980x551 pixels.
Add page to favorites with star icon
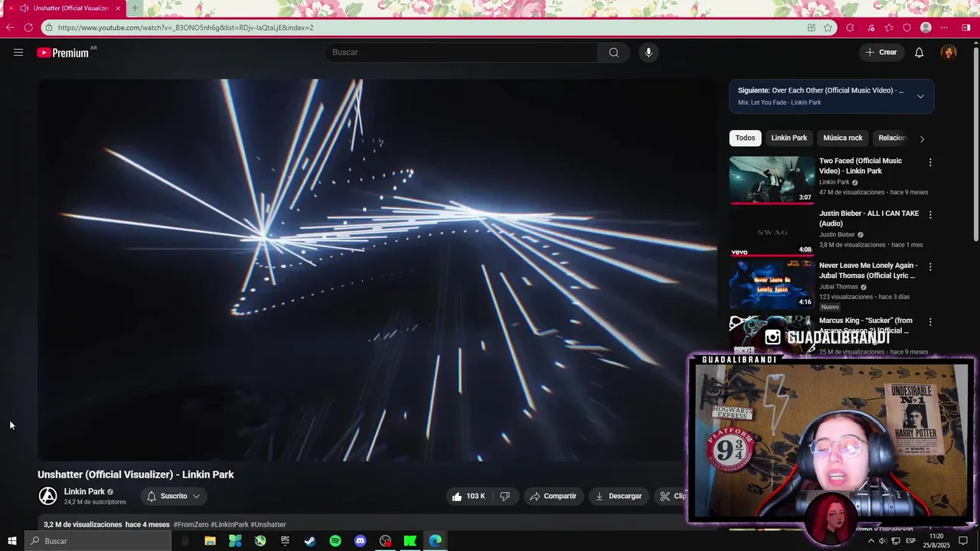point(828,28)
